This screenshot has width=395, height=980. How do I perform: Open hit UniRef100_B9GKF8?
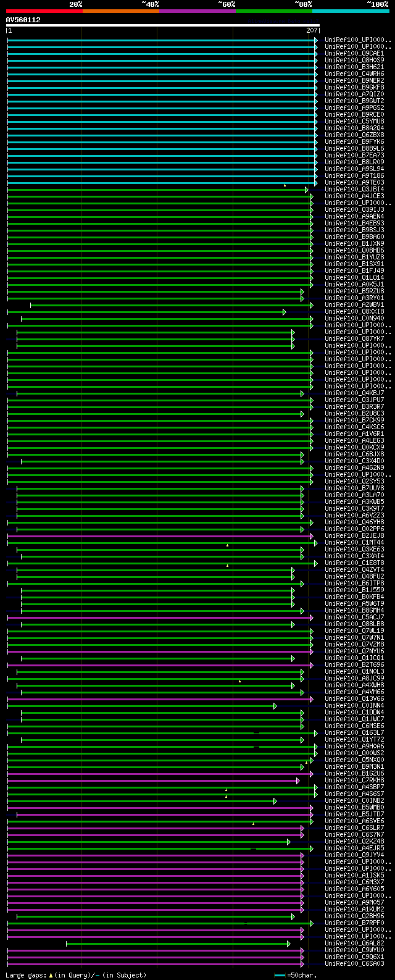tap(354, 88)
